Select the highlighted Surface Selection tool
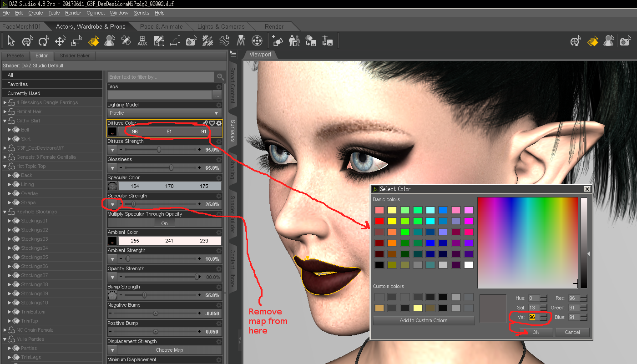Image resolution: width=637 pixels, height=364 pixels. (x=93, y=41)
